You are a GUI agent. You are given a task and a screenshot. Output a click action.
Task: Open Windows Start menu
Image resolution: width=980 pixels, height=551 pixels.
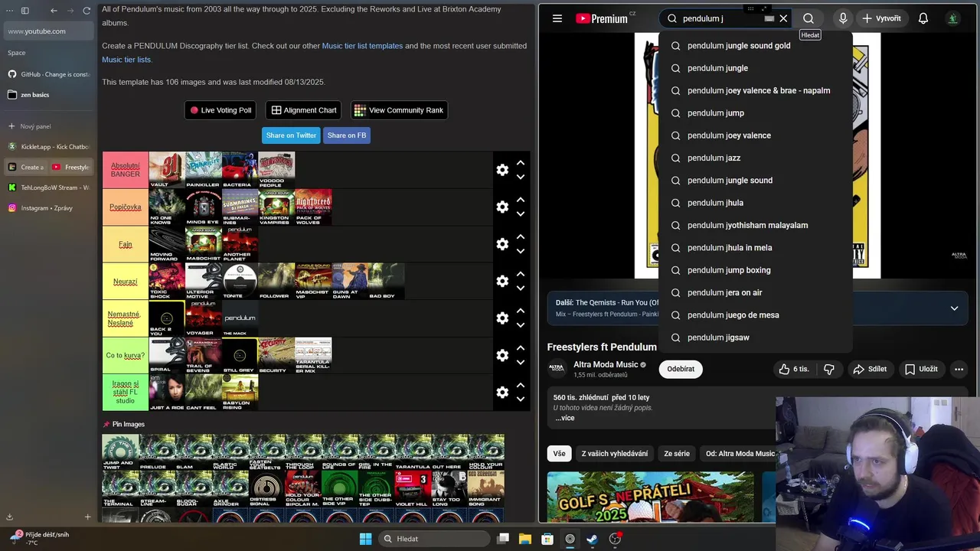[x=366, y=539]
